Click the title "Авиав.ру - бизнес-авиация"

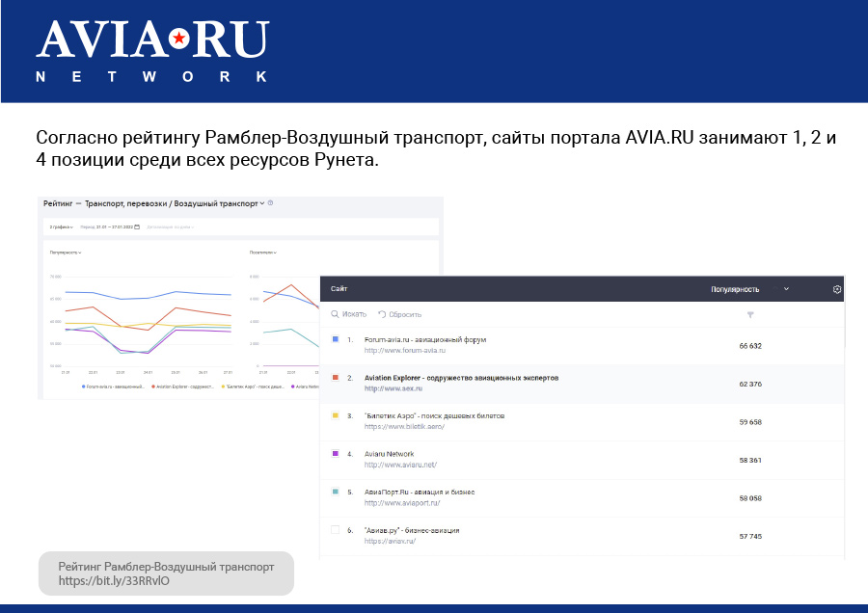(x=411, y=530)
